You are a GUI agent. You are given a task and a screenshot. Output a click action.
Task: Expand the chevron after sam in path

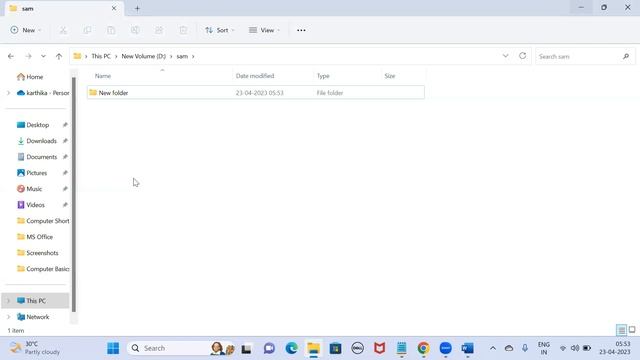(193, 56)
